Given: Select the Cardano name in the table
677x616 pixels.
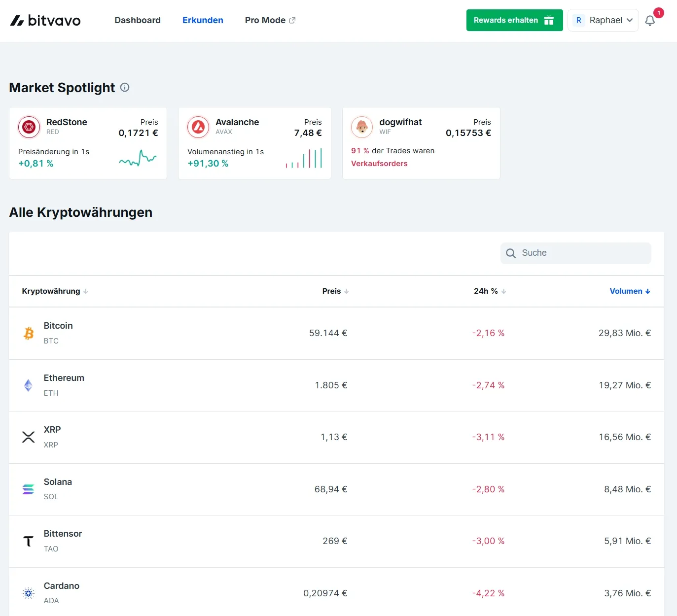Looking at the screenshot, I should point(62,586).
